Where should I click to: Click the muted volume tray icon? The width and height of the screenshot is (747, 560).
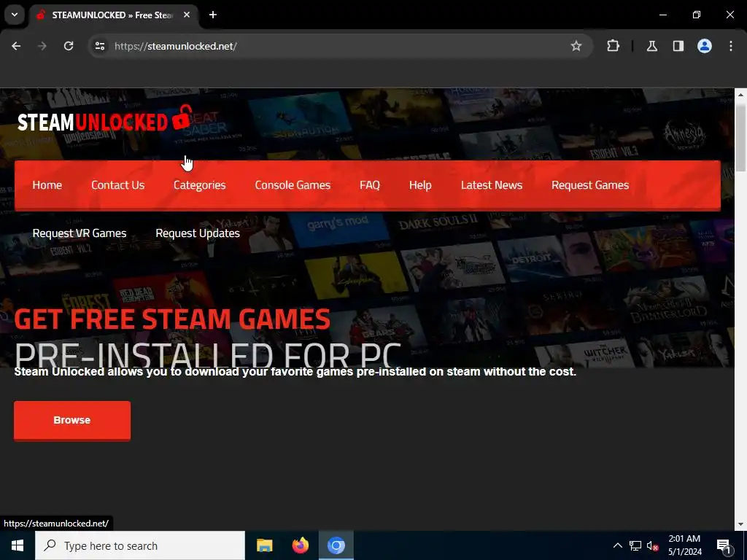point(652,545)
